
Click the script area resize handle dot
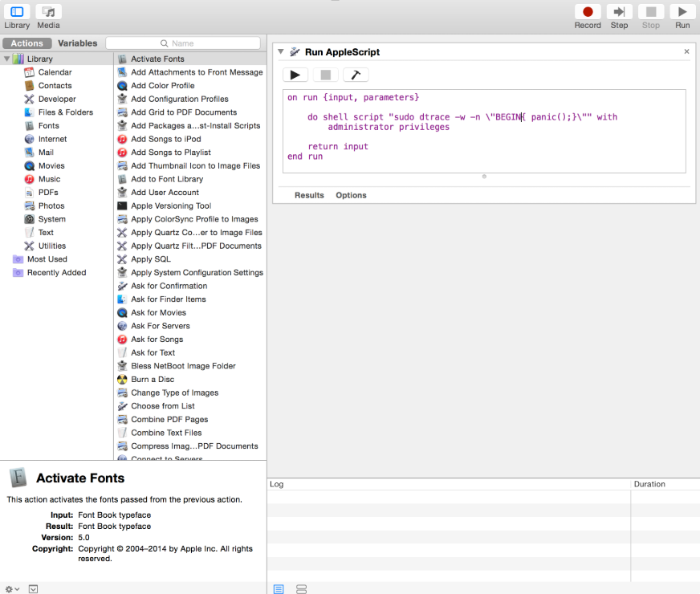click(x=484, y=177)
